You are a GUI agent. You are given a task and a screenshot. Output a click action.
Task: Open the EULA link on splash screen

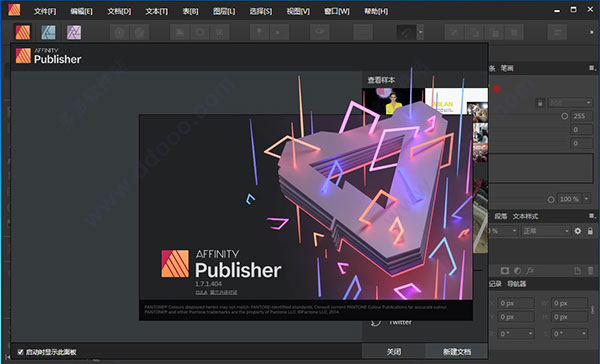pyautogui.click(x=201, y=292)
